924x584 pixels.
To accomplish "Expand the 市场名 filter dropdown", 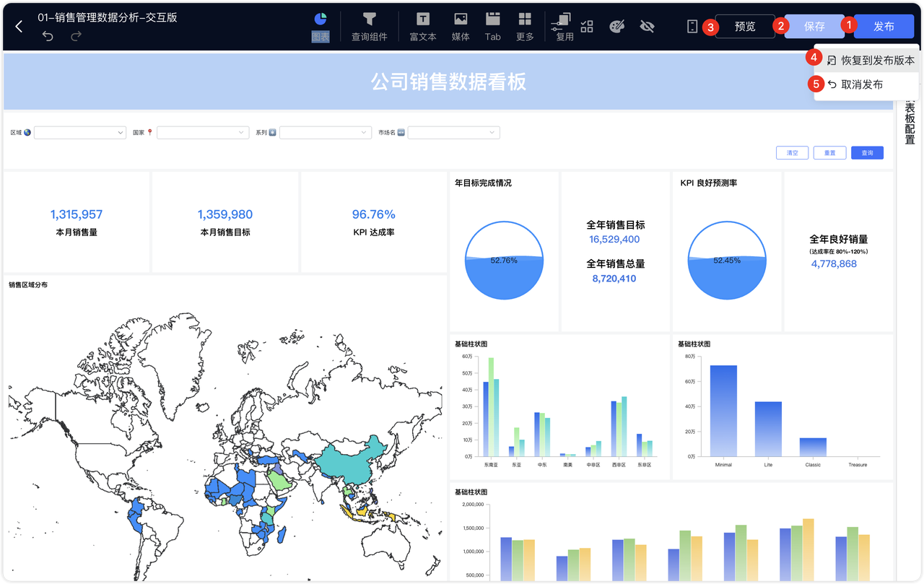I will pos(453,133).
